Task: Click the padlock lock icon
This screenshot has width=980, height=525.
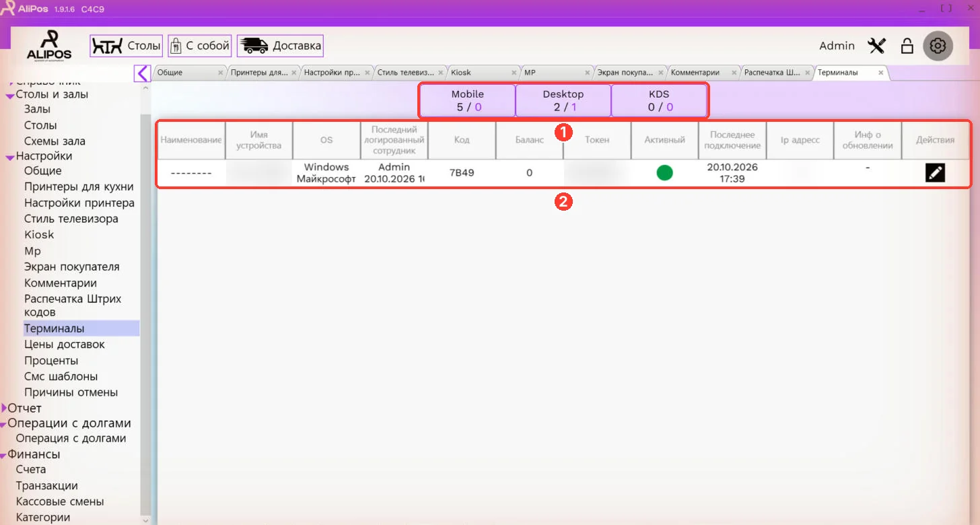Action: pos(907,46)
